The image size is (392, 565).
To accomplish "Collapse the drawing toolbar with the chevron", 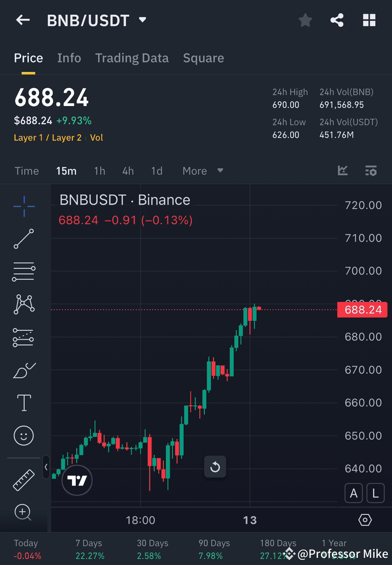I will pyautogui.click(x=46, y=467).
